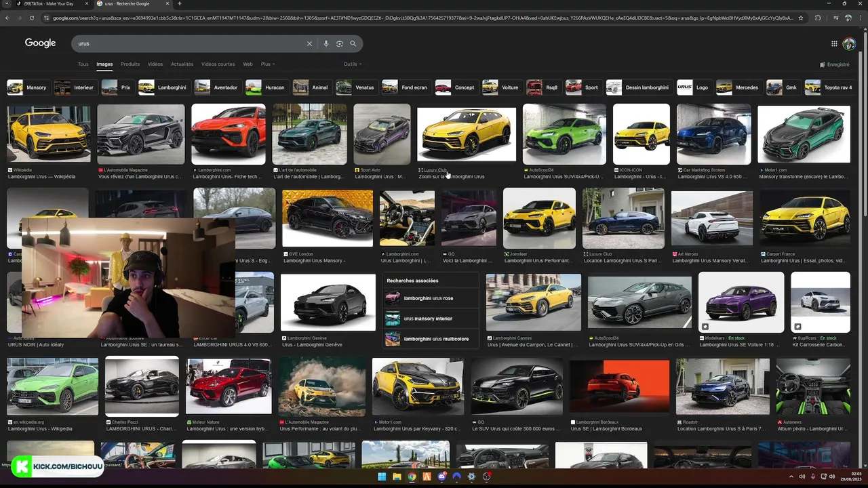Click the Lamborghini Urus — Wikipédia caption

[x=42, y=176]
